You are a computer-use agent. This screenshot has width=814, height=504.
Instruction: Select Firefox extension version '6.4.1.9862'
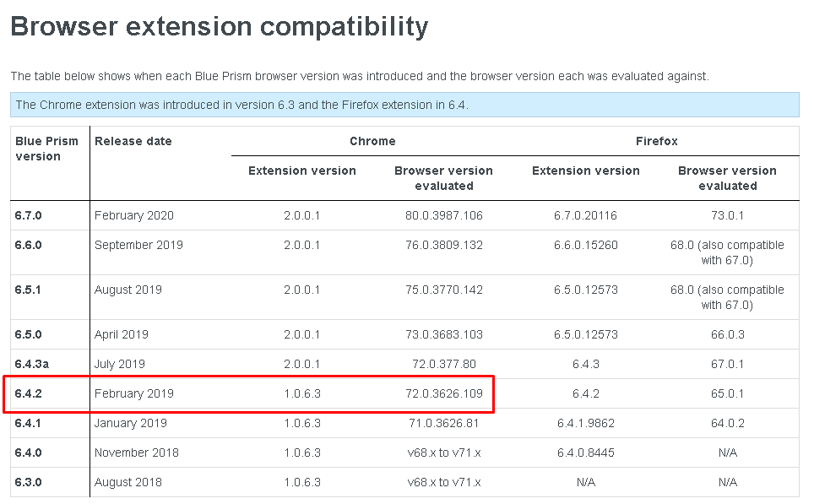click(x=585, y=423)
